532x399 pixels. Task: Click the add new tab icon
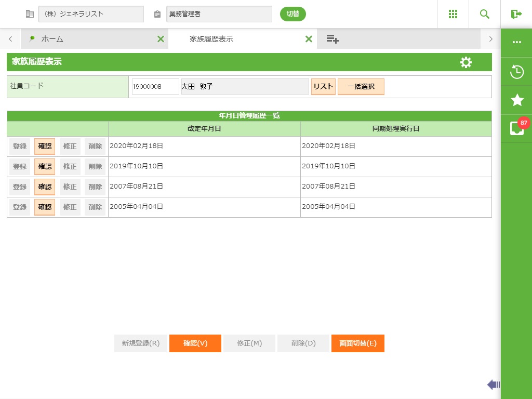tap(332, 39)
